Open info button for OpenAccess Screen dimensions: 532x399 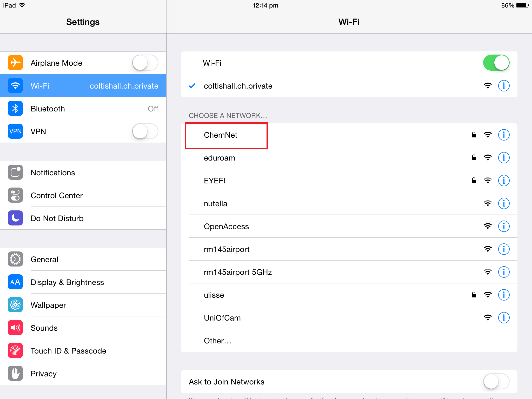point(504,226)
